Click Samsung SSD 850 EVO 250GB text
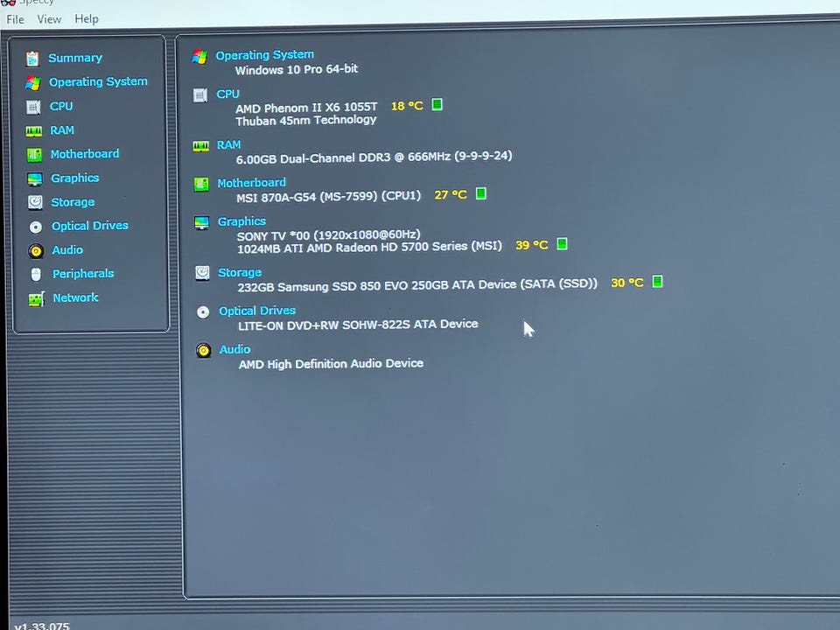The width and height of the screenshot is (840, 630). pyautogui.click(x=417, y=285)
